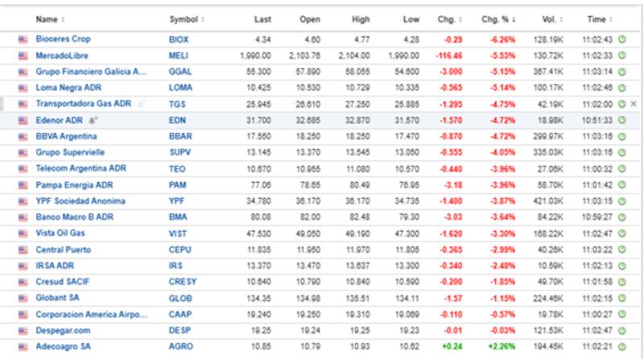Screen dimensions: 644x359
Task: Open the Grupo Financiero Galicia stock link
Action: pos(91,72)
